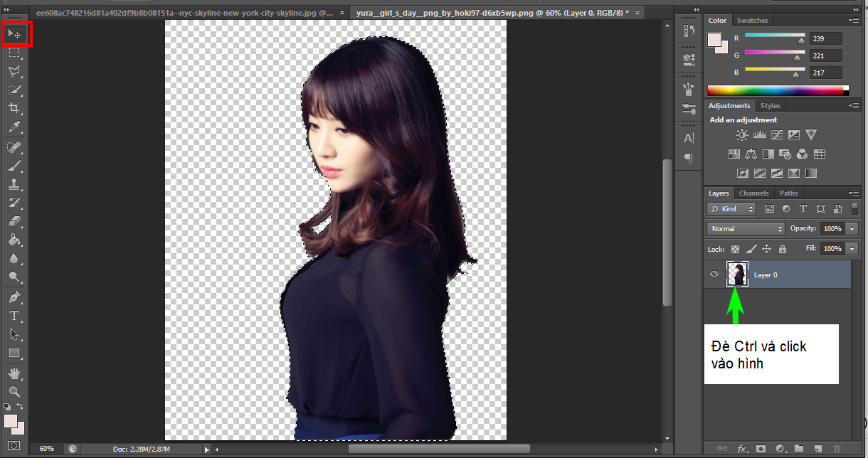Delete layer using trash icon
868x458 pixels.
pos(837,449)
